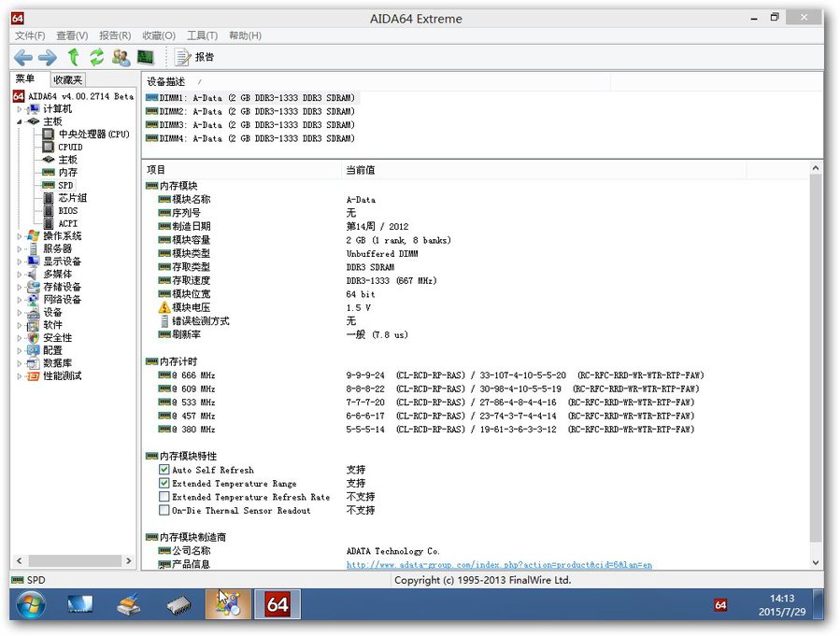Open the 报告(R) menu
840x636 pixels.
click(x=115, y=35)
